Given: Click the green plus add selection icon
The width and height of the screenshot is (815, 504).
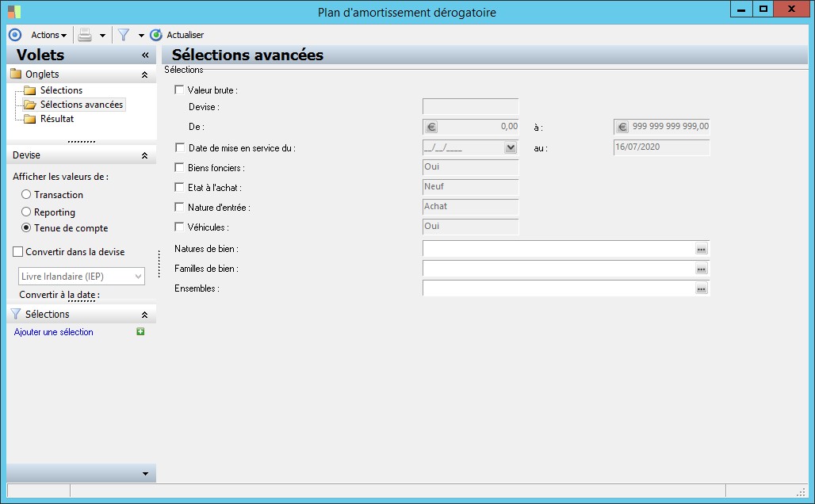Looking at the screenshot, I should (140, 331).
